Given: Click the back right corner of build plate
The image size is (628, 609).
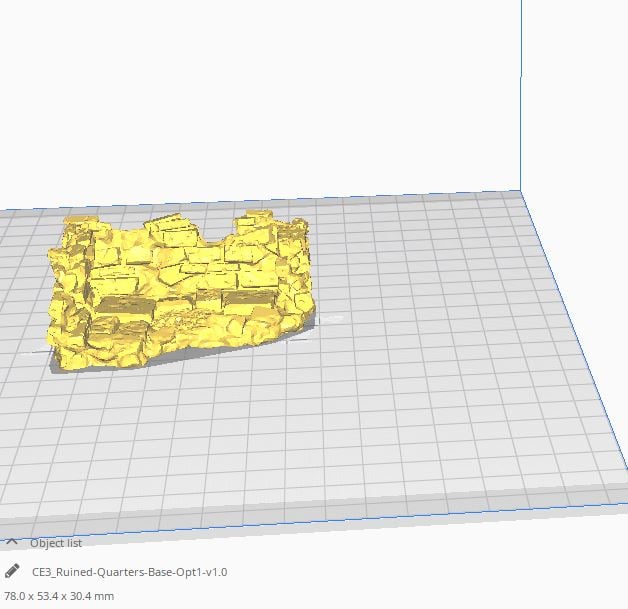Looking at the screenshot, I should 519,192.
